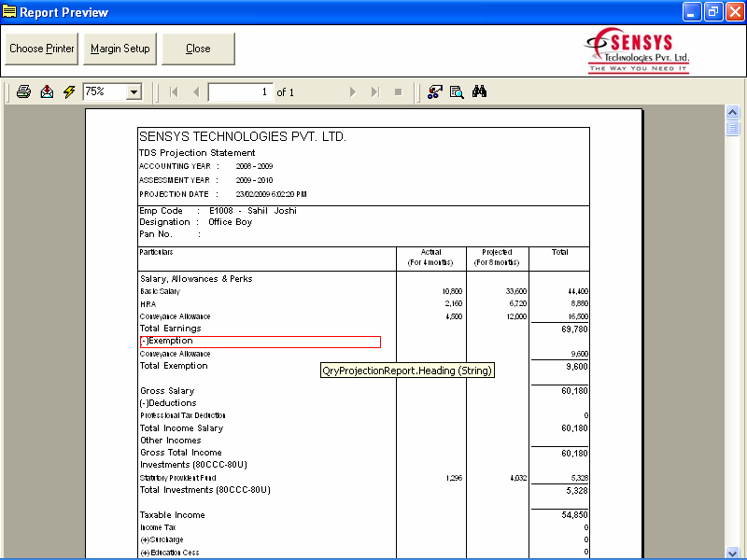Click the Projected (For 8 months) header

click(497, 258)
